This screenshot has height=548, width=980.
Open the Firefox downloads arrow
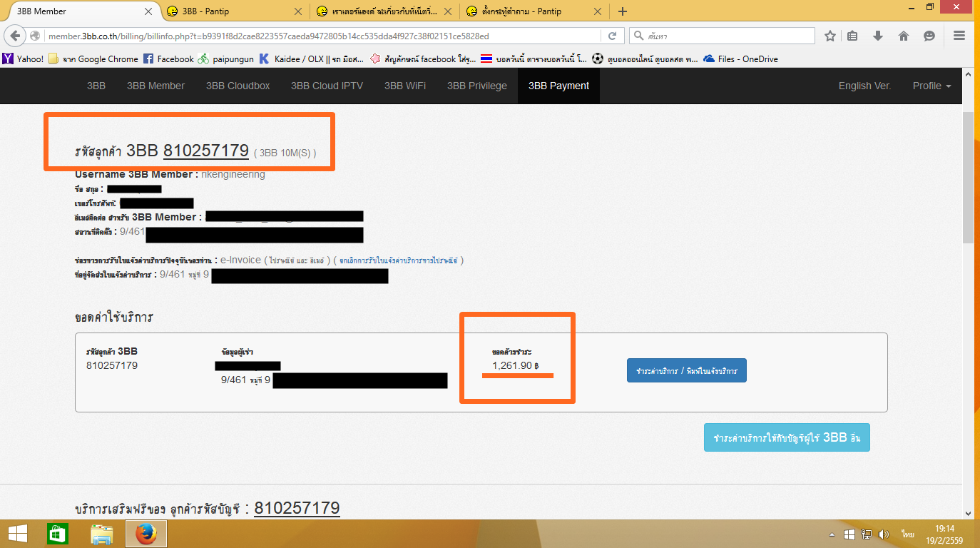coord(878,36)
